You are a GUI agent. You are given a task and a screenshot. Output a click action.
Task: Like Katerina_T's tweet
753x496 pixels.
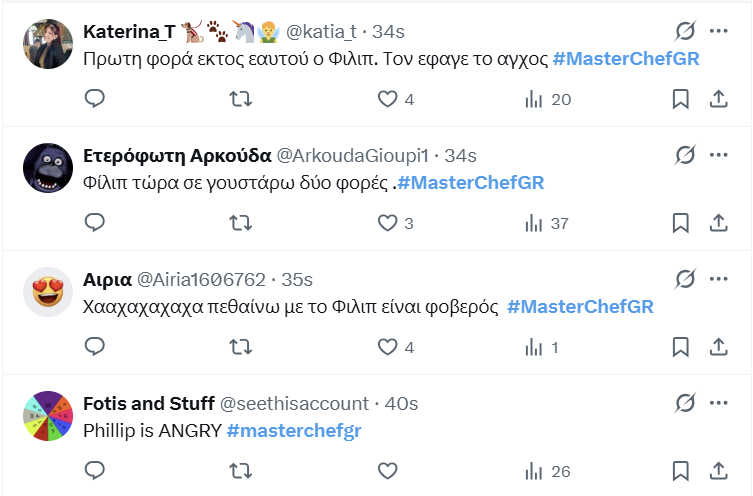[387, 99]
